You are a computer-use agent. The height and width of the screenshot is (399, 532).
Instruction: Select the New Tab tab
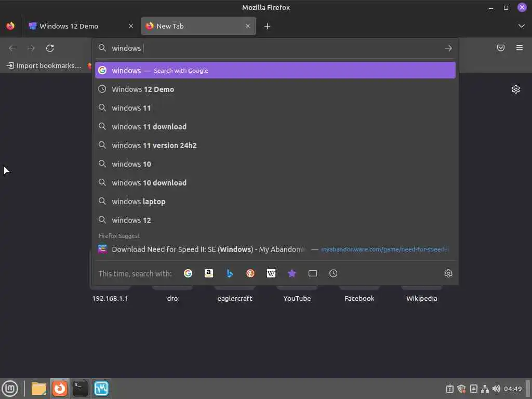pos(198,26)
